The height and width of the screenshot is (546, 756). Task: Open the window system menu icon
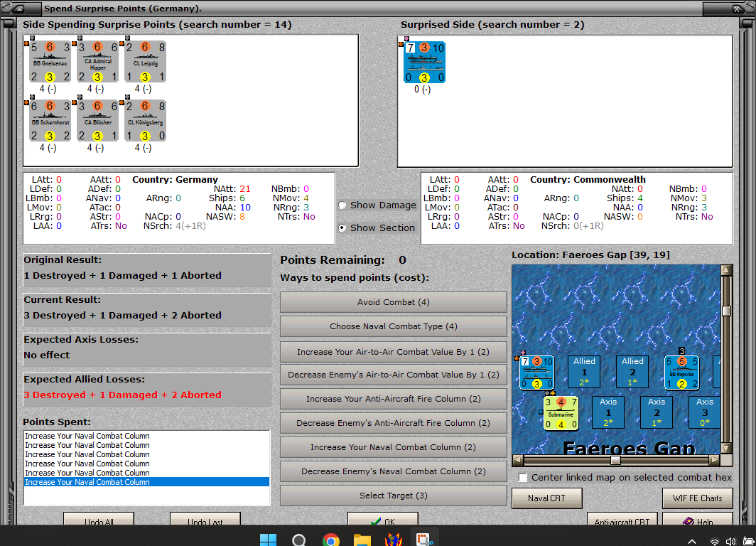(x=20, y=9)
